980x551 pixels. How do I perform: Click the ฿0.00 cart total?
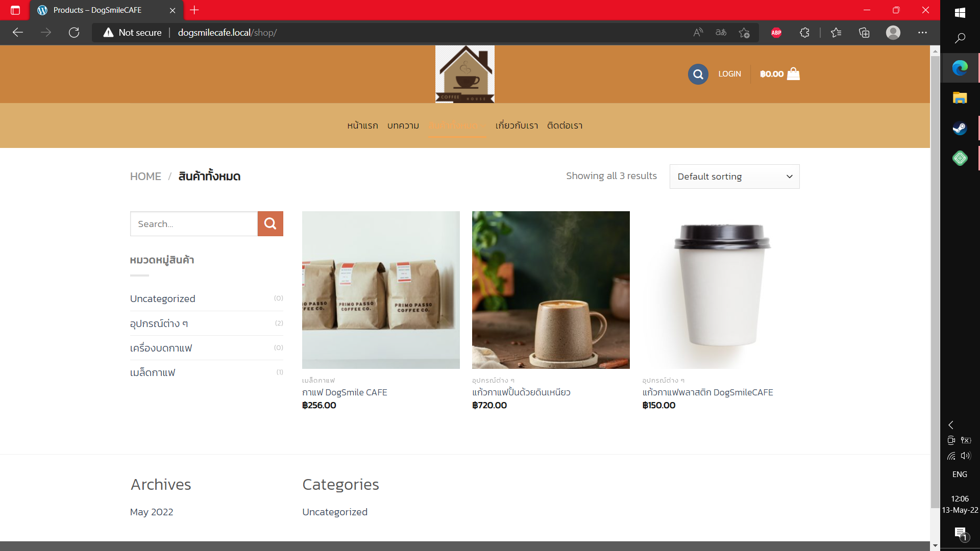click(x=772, y=74)
